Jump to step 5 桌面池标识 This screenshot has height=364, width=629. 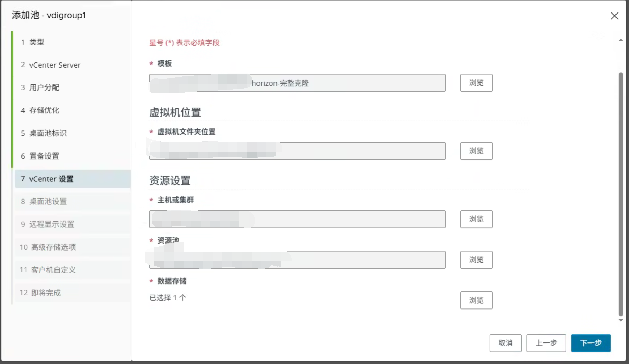(x=73, y=133)
